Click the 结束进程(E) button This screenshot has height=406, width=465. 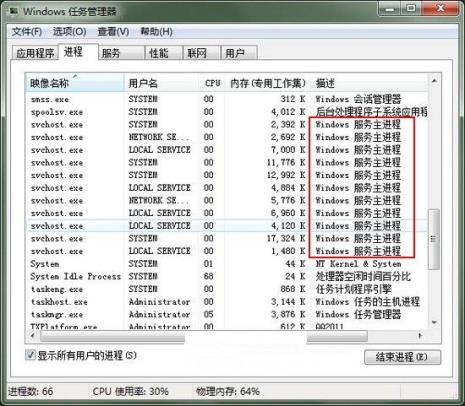coord(402,357)
